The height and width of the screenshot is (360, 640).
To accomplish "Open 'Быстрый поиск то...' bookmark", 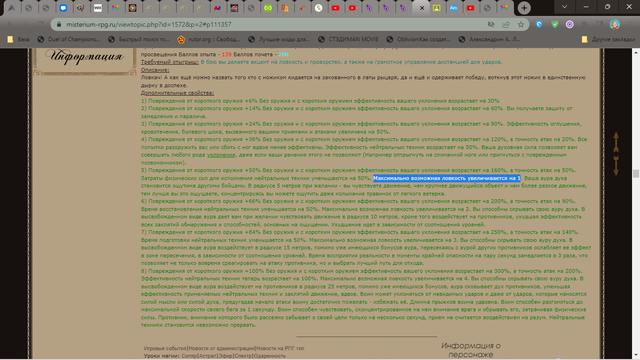I will [139, 39].
